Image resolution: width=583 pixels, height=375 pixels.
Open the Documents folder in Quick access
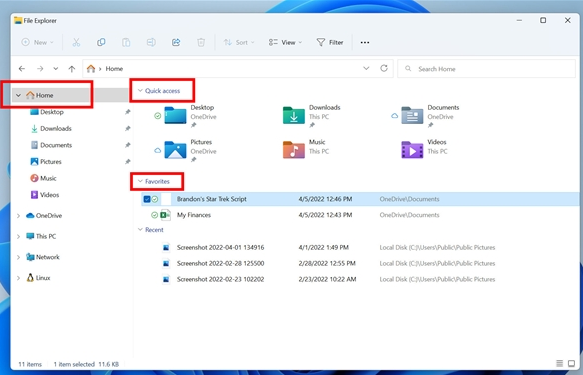point(412,115)
